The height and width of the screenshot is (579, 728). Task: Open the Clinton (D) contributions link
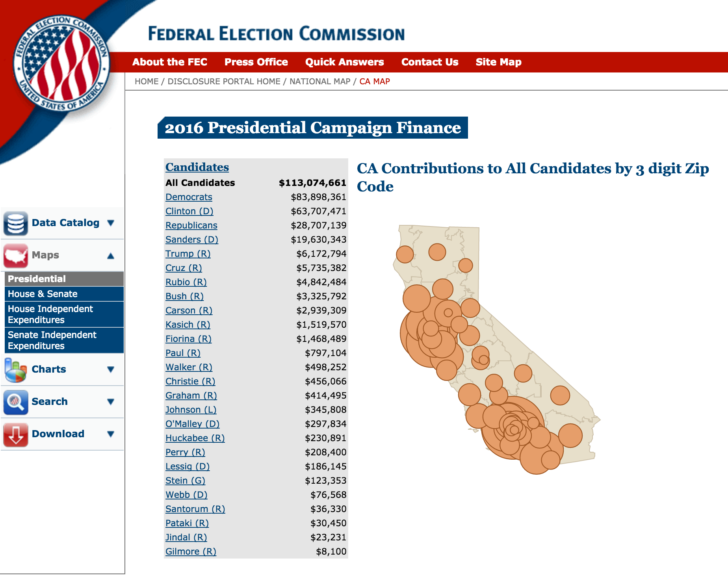[189, 212]
